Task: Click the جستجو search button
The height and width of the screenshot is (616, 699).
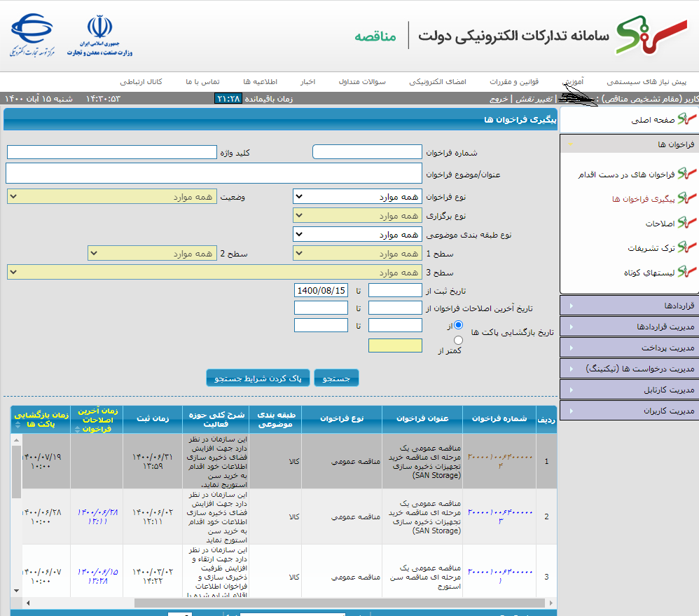Action: coord(336,378)
